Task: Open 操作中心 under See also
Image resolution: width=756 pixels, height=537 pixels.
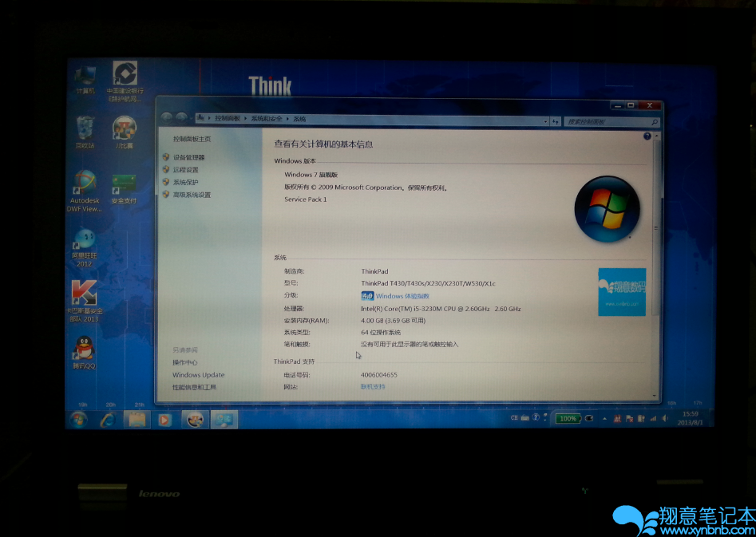Action: pos(185,362)
